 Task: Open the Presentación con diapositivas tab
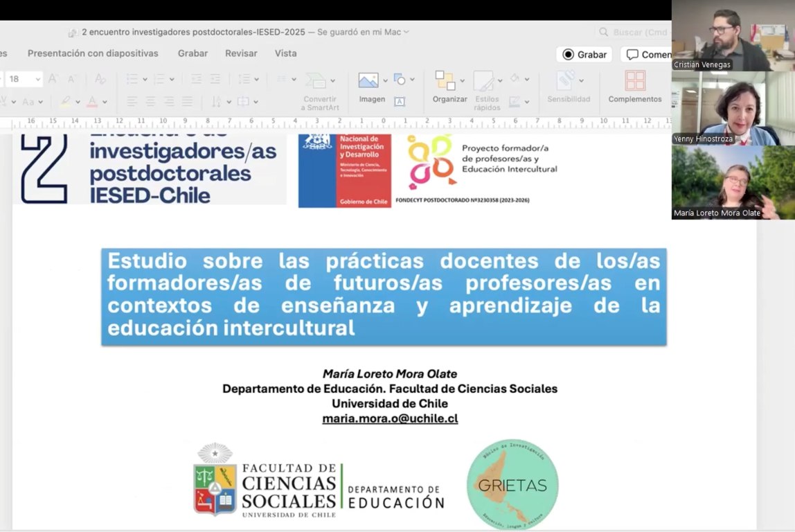[93, 53]
